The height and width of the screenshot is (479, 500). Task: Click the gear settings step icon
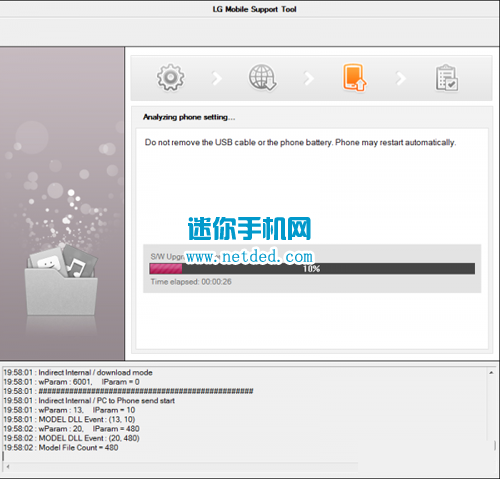[170, 77]
